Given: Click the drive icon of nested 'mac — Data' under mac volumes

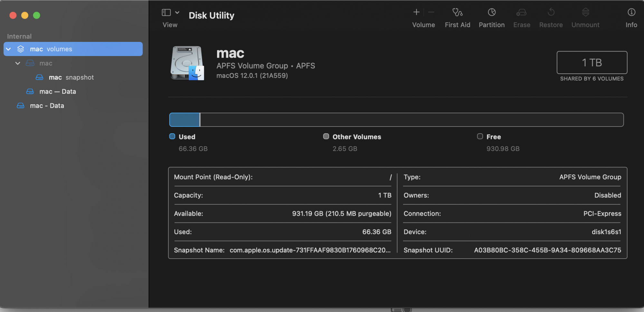Looking at the screenshot, I should tap(30, 91).
